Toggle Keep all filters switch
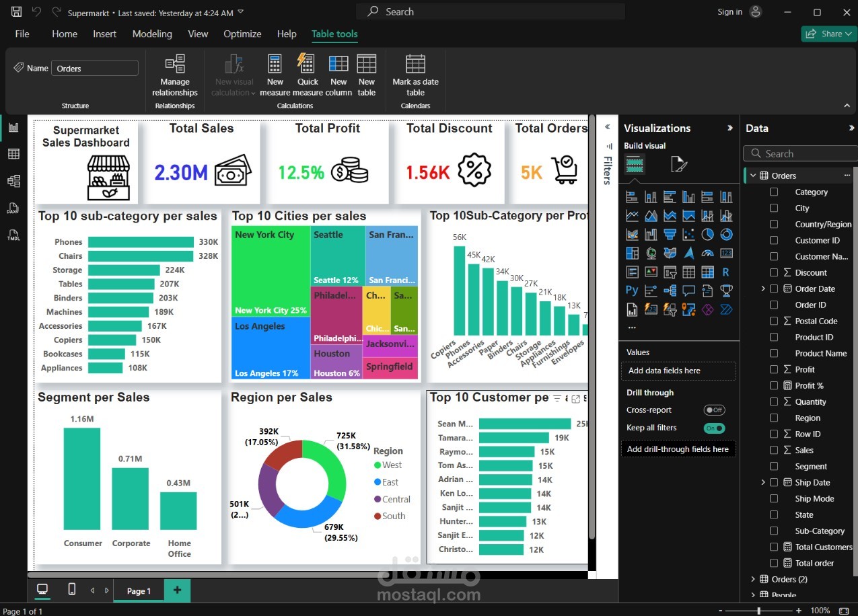The width and height of the screenshot is (858, 616). [714, 428]
